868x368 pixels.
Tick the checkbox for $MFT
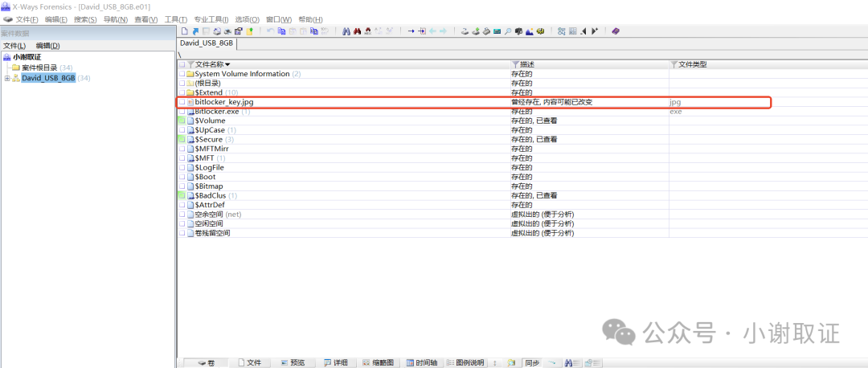coord(182,158)
